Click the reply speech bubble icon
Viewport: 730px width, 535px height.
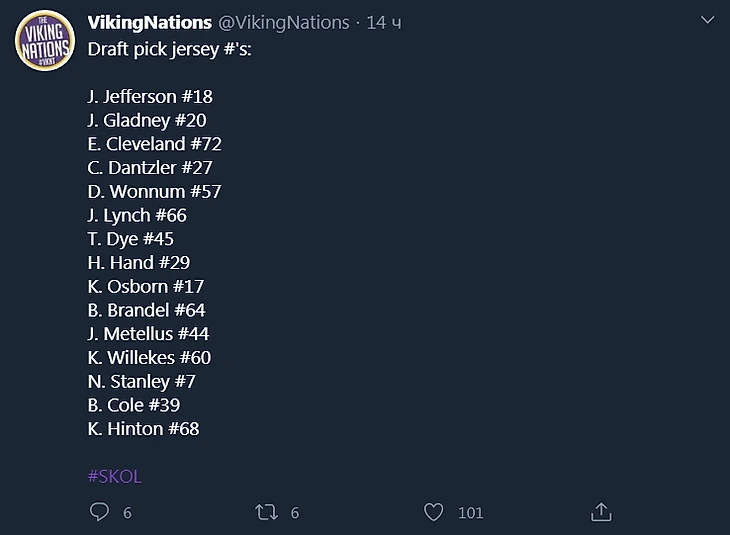99,512
